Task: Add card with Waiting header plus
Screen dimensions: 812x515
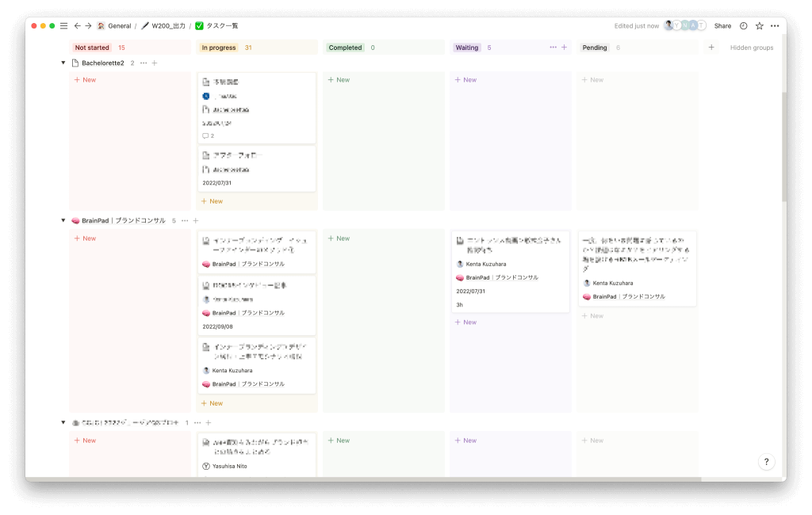Action: (x=564, y=47)
